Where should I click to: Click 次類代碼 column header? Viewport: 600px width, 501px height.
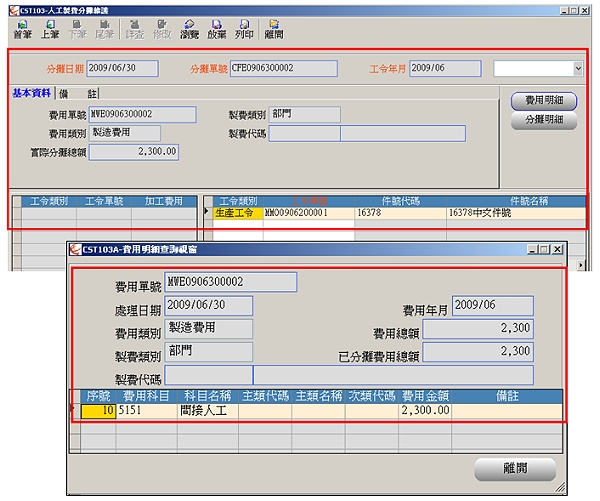(x=372, y=396)
